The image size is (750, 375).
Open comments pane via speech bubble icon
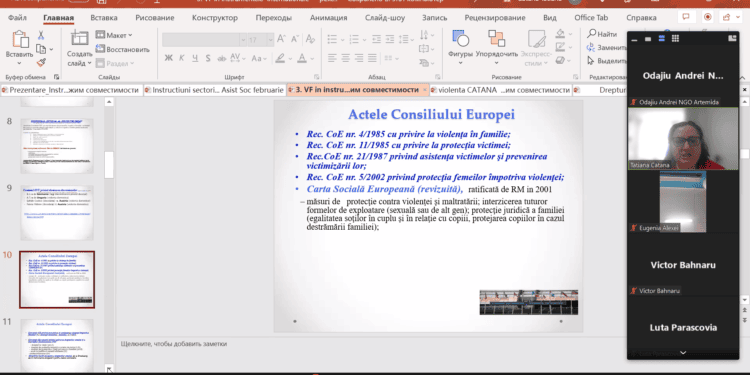(686, 17)
